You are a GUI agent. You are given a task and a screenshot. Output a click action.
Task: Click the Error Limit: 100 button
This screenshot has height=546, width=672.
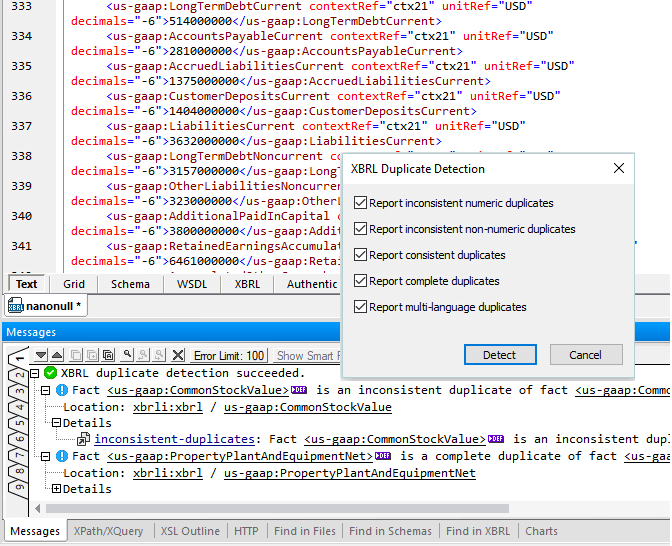[229, 355]
